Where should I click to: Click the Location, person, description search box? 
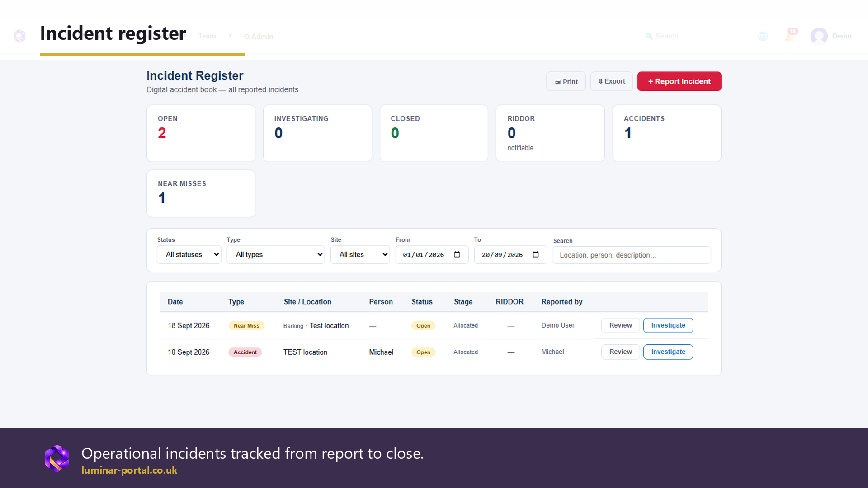632,255
